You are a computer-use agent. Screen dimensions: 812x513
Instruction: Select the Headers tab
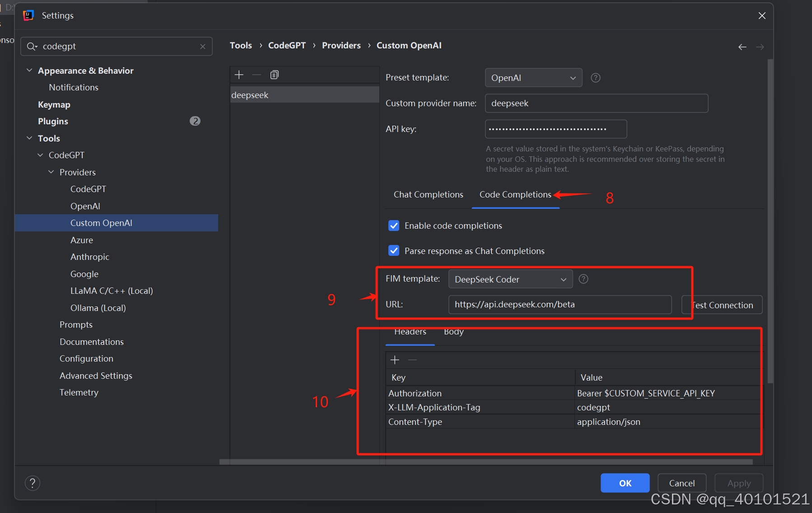[410, 332]
